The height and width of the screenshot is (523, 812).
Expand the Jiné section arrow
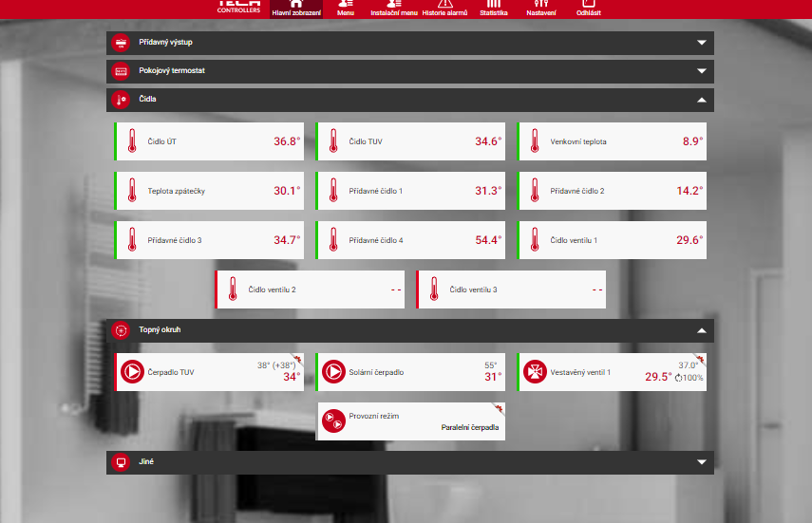click(702, 462)
